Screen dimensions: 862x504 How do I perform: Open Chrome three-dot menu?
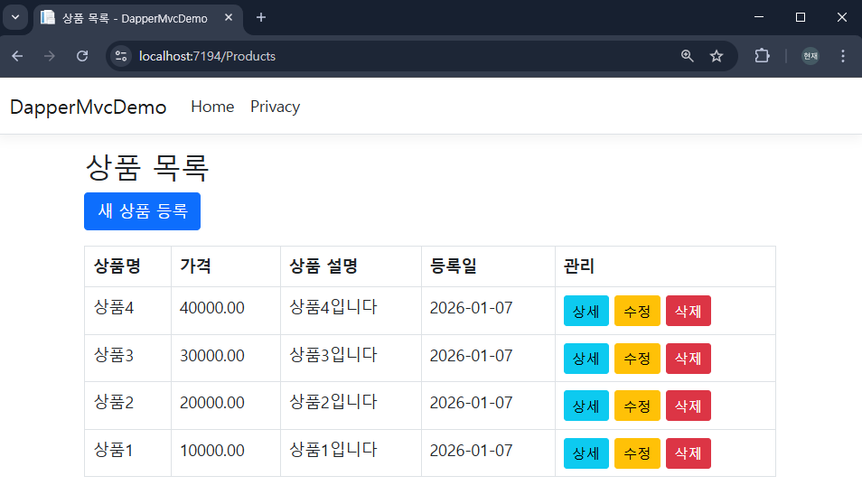843,56
